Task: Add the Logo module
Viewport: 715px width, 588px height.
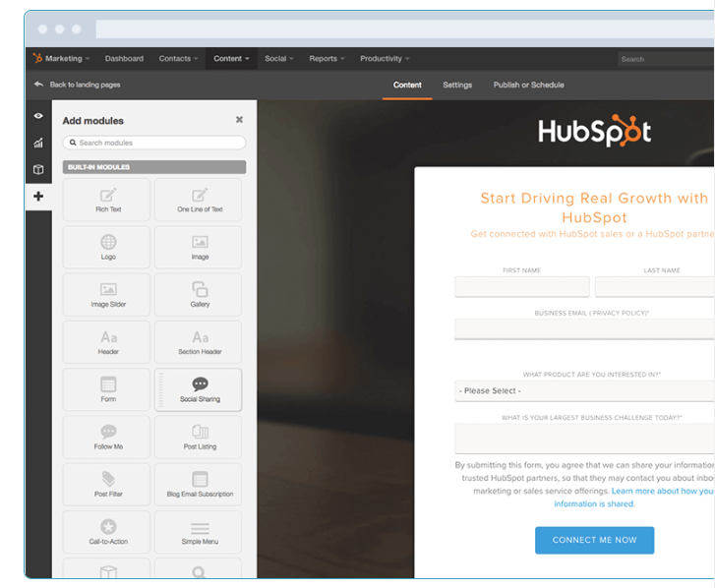Action: [x=106, y=247]
